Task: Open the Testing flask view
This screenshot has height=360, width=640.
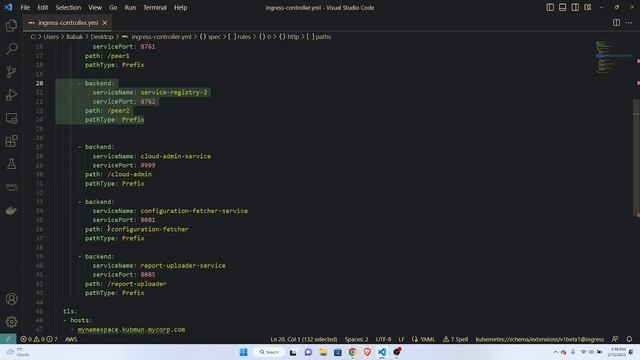Action: (11, 164)
